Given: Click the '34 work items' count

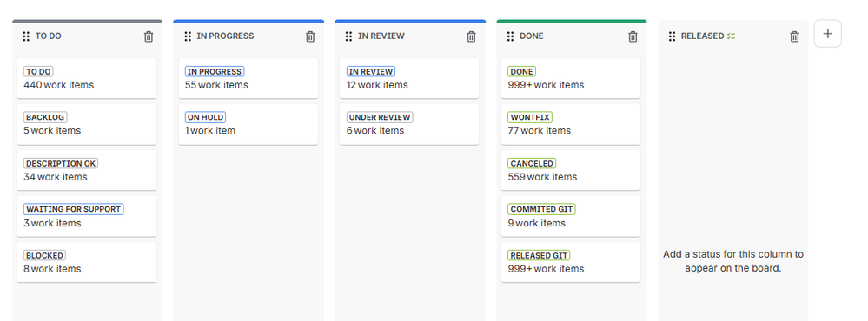Looking at the screenshot, I should (x=56, y=177).
